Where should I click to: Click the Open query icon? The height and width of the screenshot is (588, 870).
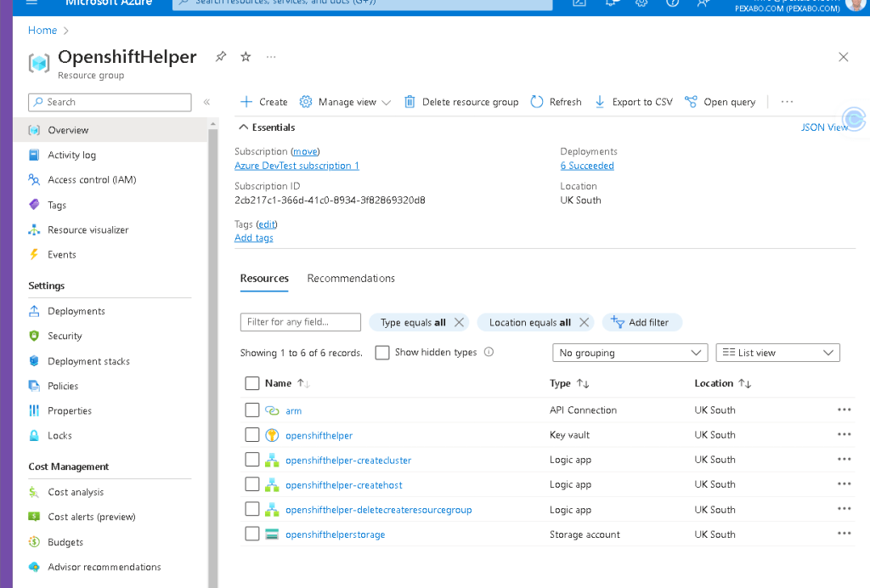[691, 102]
